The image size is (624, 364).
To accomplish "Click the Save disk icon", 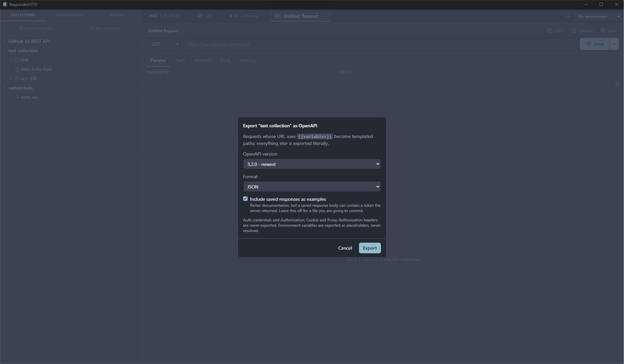I will (x=603, y=31).
